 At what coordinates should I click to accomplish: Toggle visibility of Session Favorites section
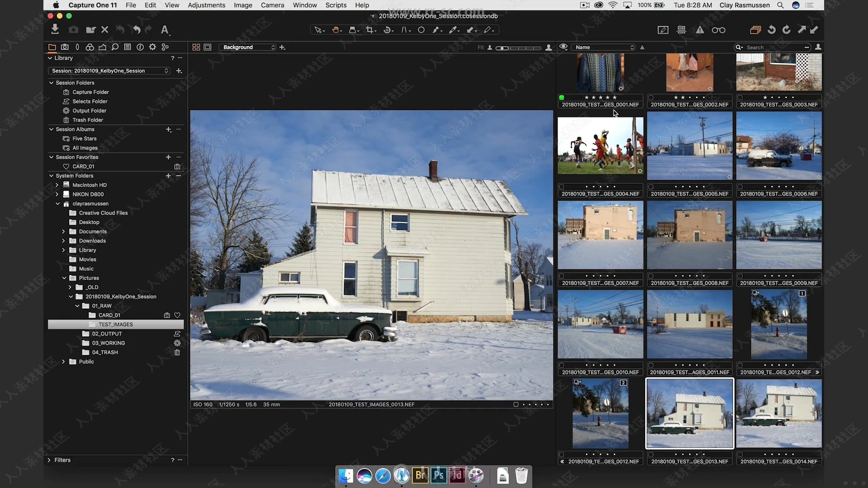[51, 157]
